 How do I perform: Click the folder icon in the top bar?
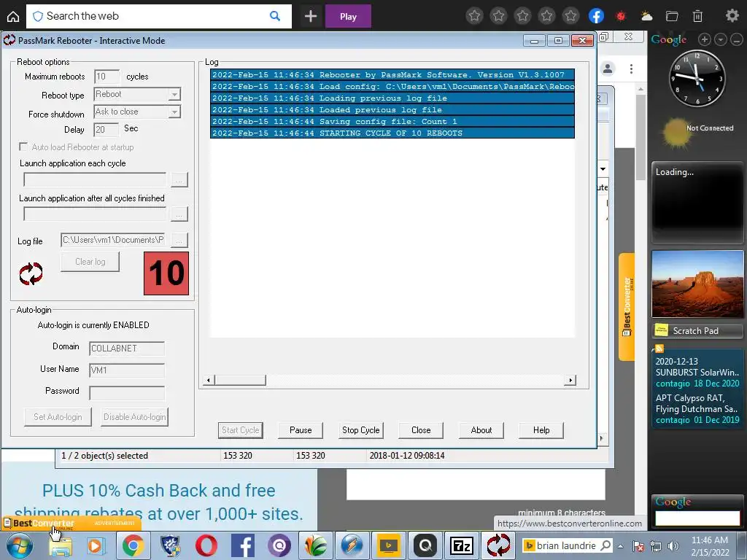coord(672,17)
